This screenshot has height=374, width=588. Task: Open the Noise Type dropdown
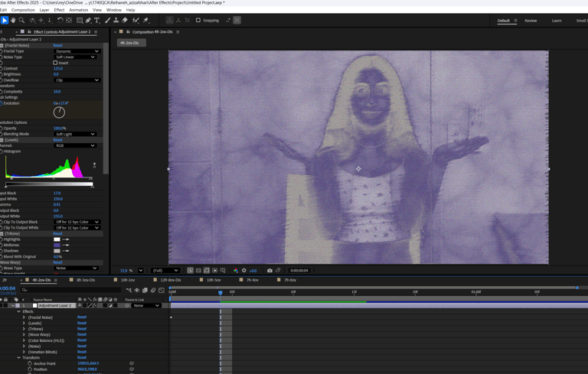pyautogui.click(x=75, y=57)
